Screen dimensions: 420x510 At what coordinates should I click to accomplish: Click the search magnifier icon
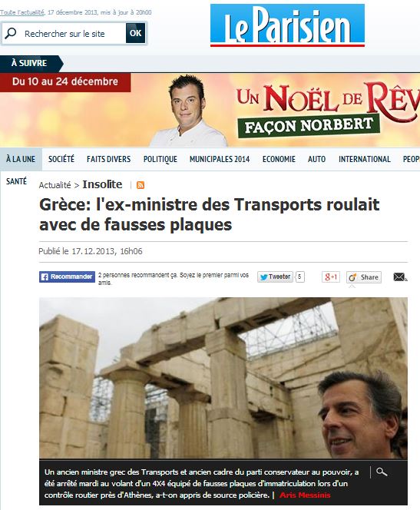[11, 33]
